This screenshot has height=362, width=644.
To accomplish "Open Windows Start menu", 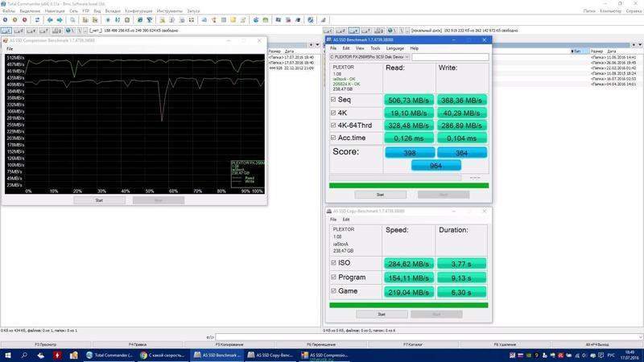I will point(6,355).
